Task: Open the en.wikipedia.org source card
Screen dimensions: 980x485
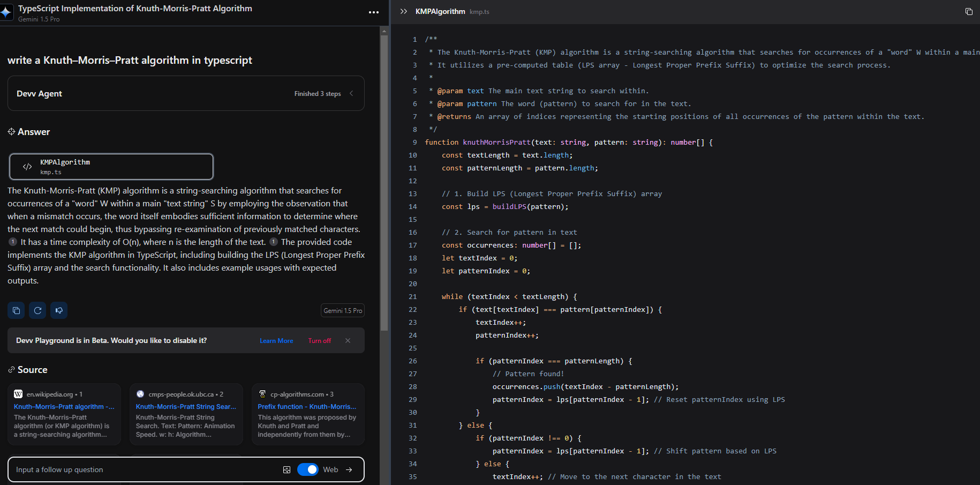Action: coord(64,414)
